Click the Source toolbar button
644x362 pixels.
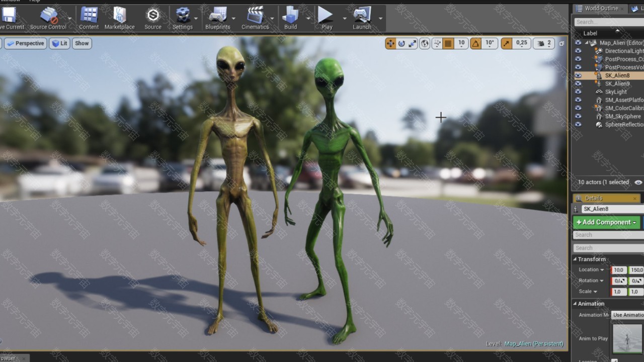pyautogui.click(x=153, y=18)
